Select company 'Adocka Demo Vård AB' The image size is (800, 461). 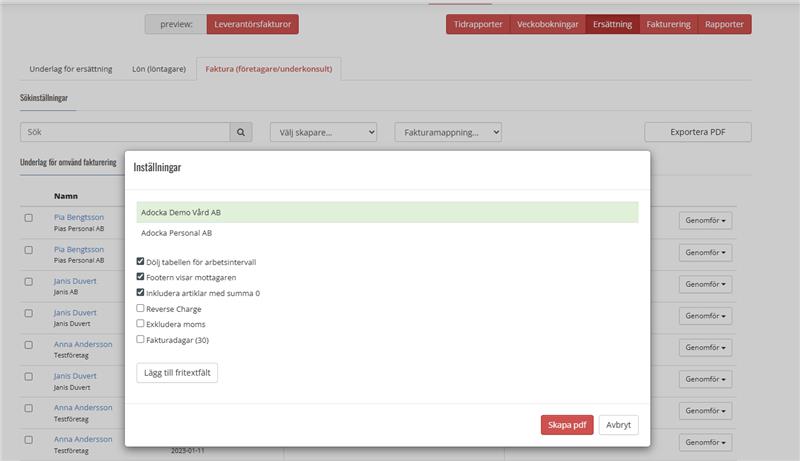point(387,212)
